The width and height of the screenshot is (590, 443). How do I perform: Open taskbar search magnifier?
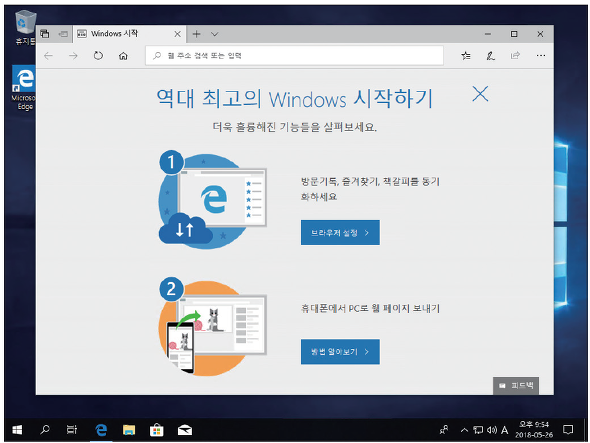[45, 429]
